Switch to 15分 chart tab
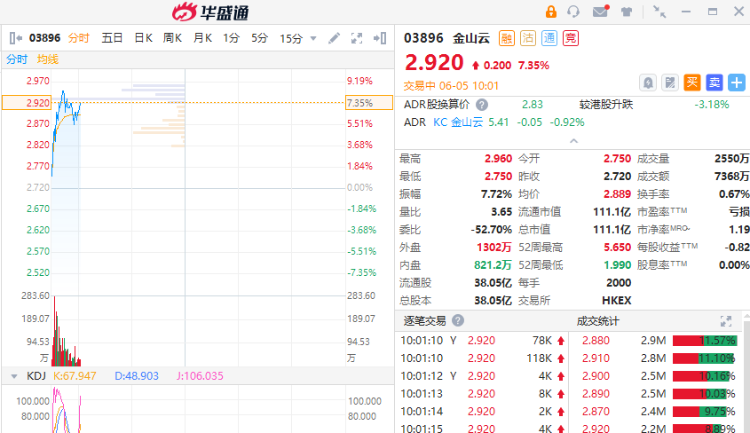750x433 pixels. 291,38
